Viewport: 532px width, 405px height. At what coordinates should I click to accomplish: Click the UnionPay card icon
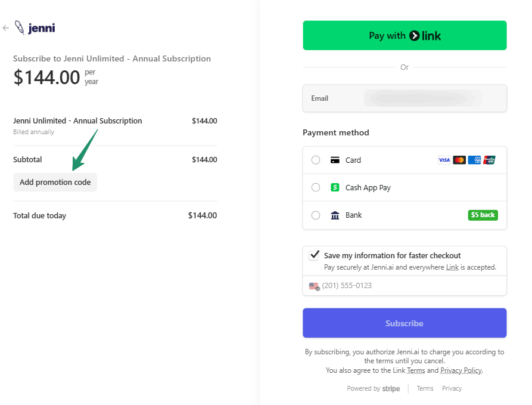click(x=489, y=160)
